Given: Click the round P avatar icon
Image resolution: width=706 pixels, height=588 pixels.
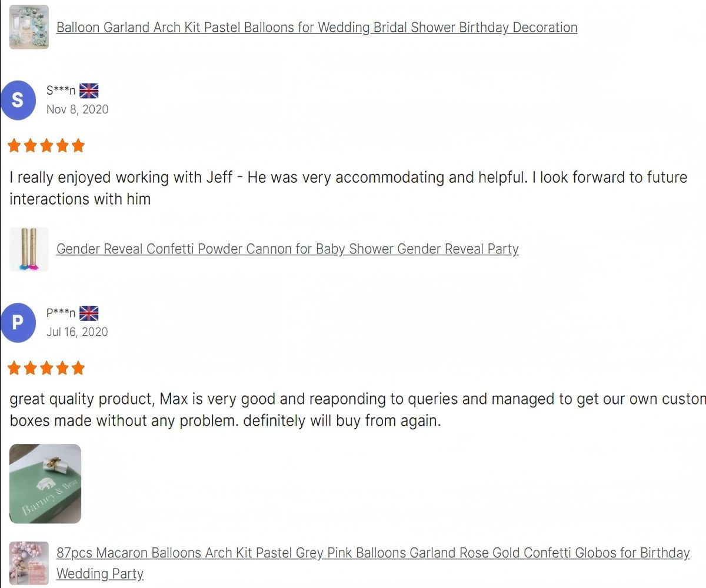Looking at the screenshot, I should pos(18,323).
